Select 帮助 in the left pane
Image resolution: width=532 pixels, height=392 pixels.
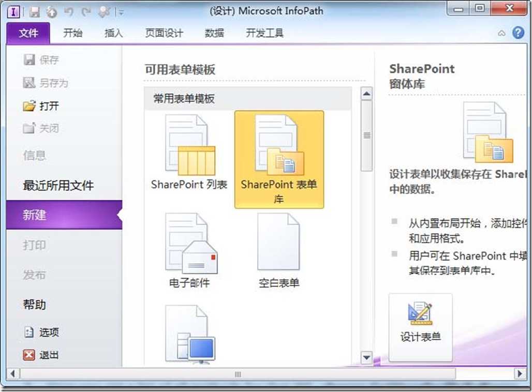[x=34, y=304]
